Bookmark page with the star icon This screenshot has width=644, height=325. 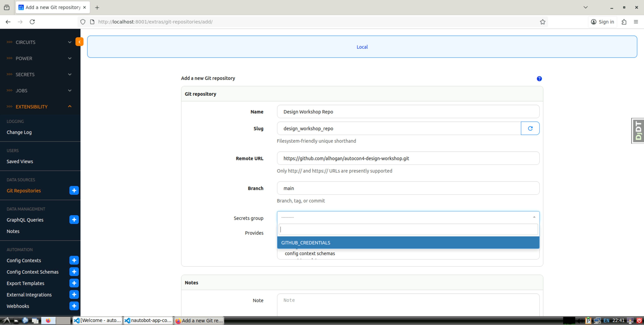(542, 22)
